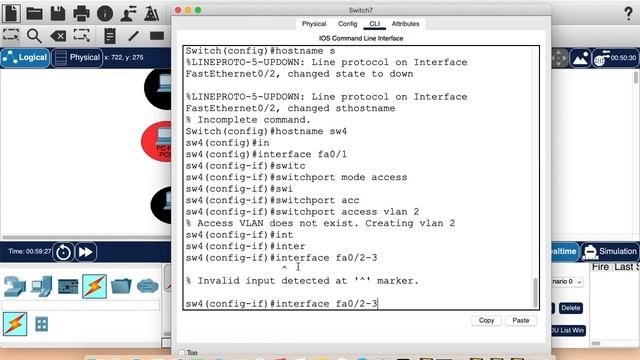
Task: Click the 'Time: 00:59:27' clock text
Action: pyautogui.click(x=30, y=251)
